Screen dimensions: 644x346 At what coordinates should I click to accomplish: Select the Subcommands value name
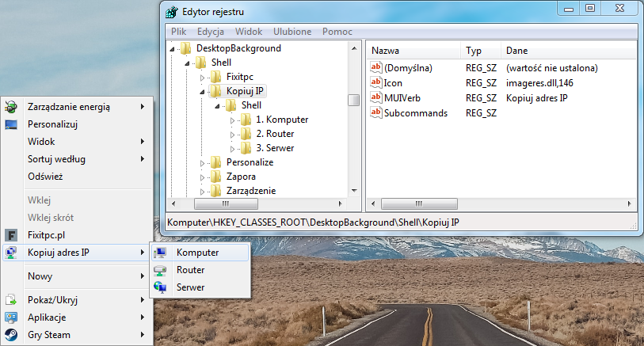(x=416, y=113)
